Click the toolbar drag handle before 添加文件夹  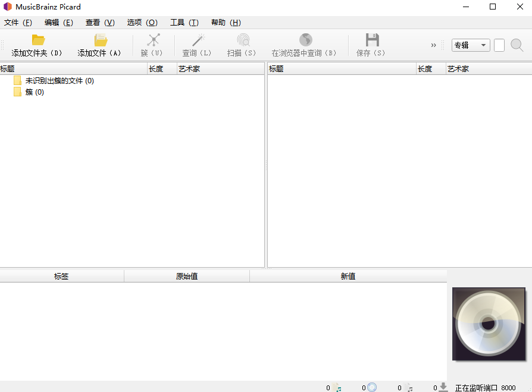pos(2,45)
